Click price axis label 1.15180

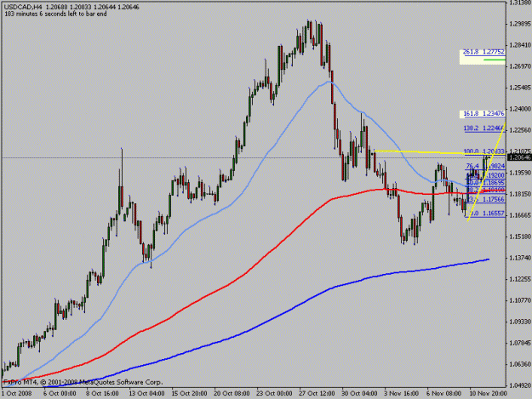(x=520, y=237)
